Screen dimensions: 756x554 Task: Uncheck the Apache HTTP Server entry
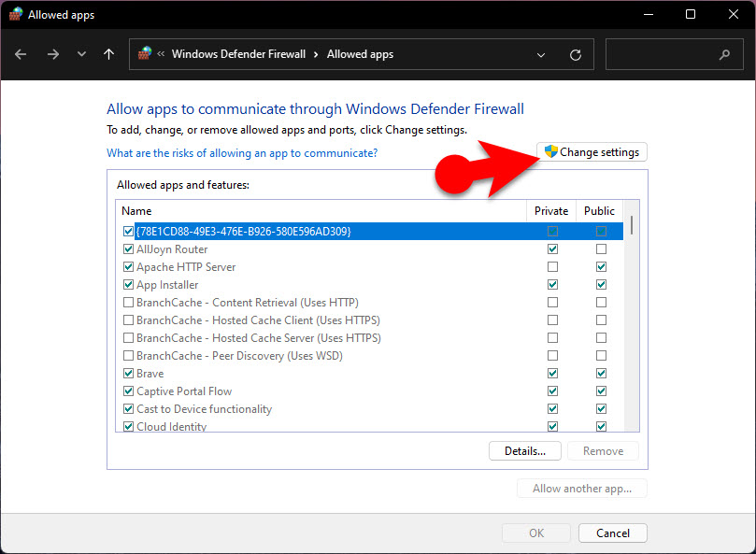point(128,266)
